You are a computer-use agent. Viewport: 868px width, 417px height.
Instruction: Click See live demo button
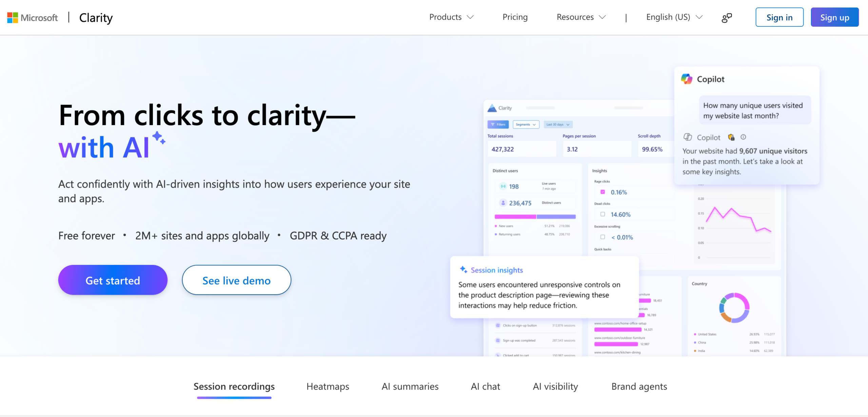[237, 280]
